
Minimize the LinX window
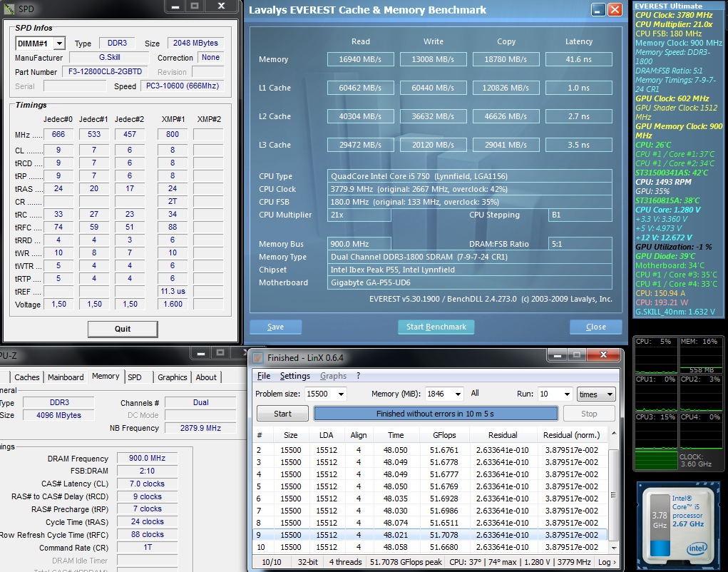pyautogui.click(x=558, y=355)
